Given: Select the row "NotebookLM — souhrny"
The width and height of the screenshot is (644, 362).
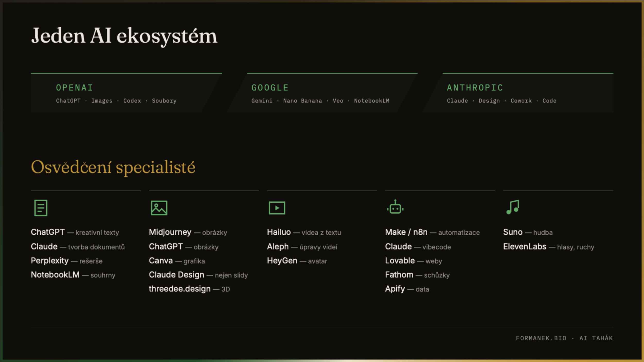Looking at the screenshot, I should click(73, 275).
